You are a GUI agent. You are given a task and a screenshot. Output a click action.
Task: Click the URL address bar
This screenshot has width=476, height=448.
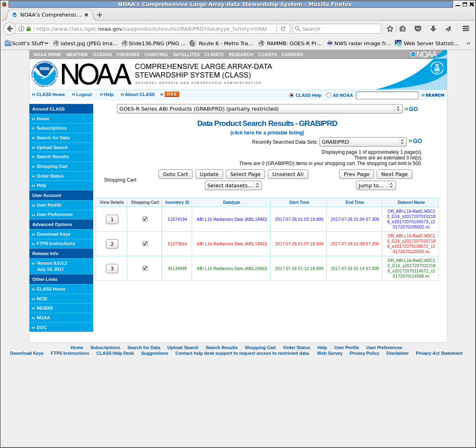coord(151,29)
